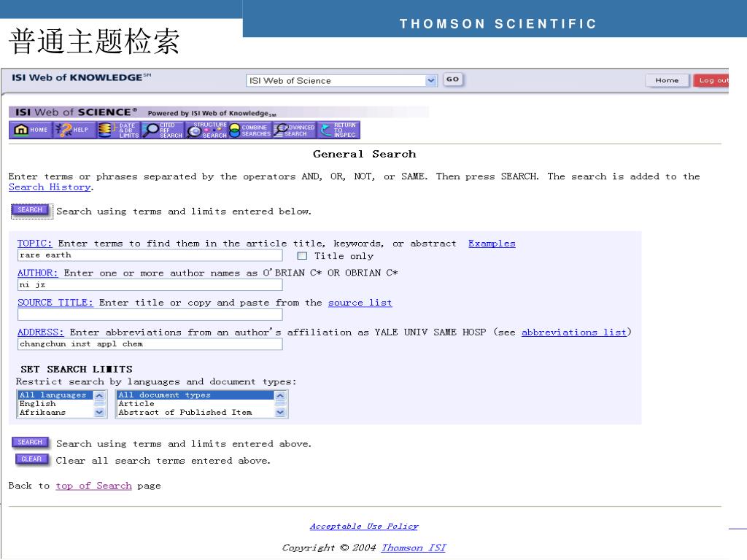Open Cited Ref Search toolbar icon

[x=163, y=130]
